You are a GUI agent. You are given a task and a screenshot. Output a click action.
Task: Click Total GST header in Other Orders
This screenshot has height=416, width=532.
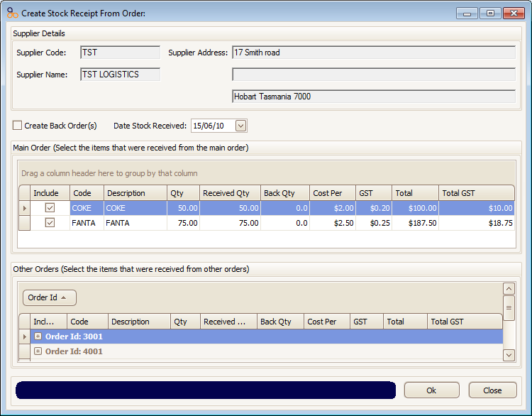coord(465,322)
